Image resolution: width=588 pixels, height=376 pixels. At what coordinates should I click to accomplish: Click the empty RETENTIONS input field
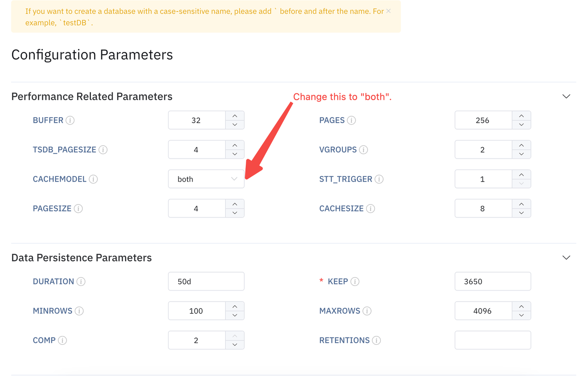[492, 341]
